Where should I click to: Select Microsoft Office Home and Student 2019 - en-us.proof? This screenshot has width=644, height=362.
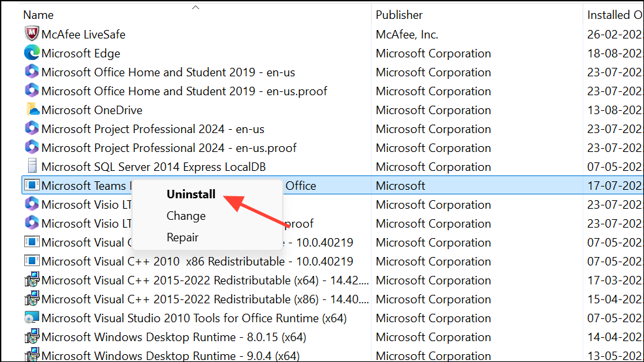pos(184,91)
